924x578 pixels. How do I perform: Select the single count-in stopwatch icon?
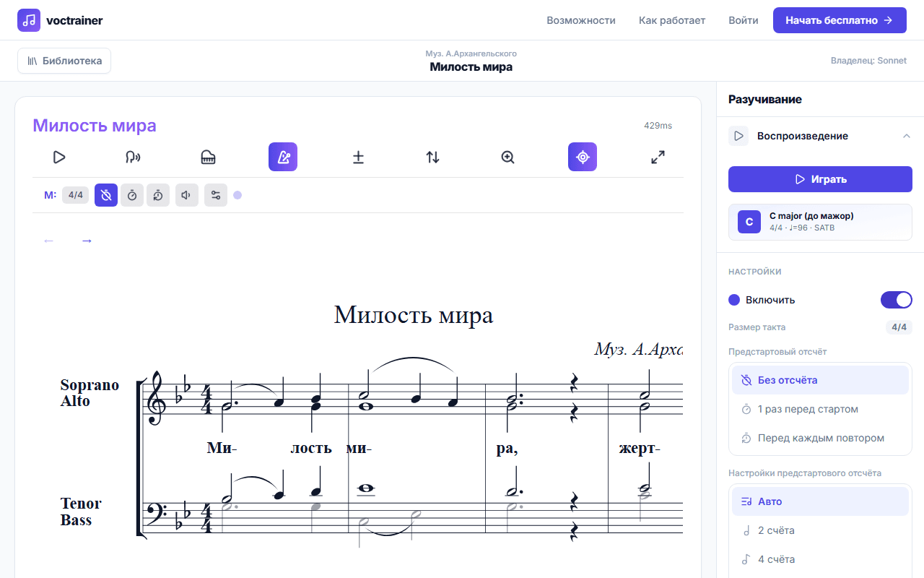(132, 195)
